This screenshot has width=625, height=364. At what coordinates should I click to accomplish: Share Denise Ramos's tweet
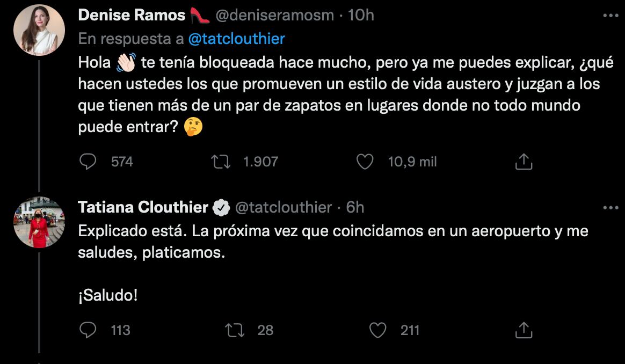click(x=523, y=162)
